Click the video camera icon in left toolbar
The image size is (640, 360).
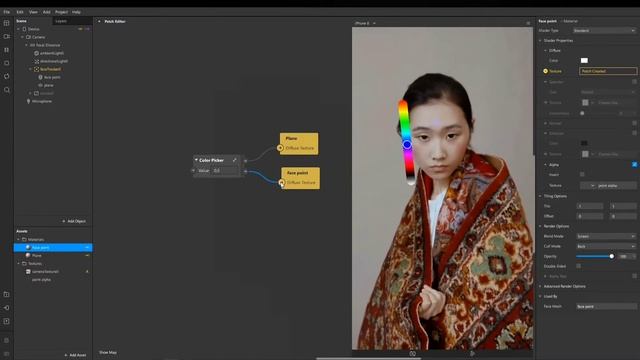pos(7,37)
